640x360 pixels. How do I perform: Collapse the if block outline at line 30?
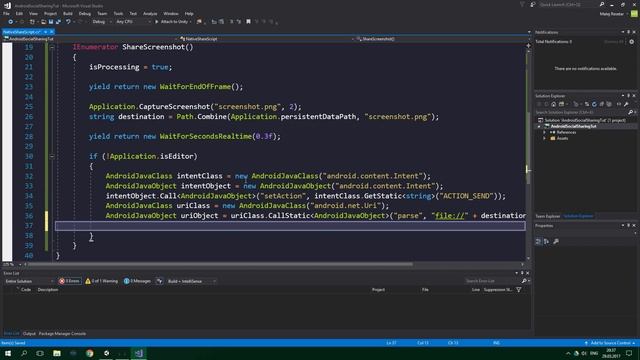(52, 156)
